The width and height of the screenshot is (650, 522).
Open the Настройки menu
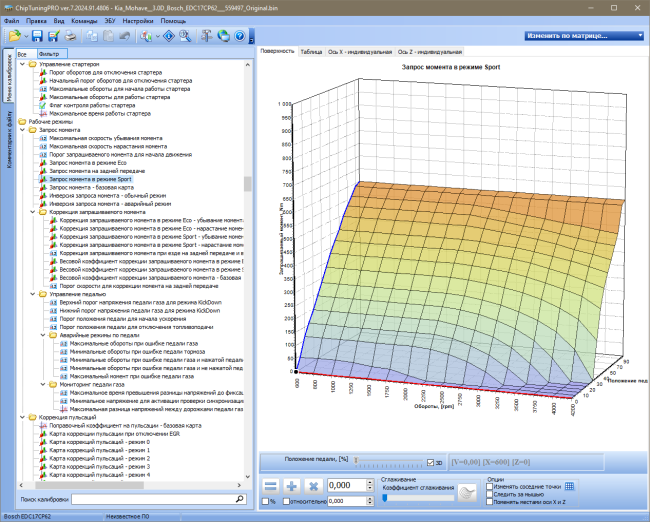[x=138, y=21]
